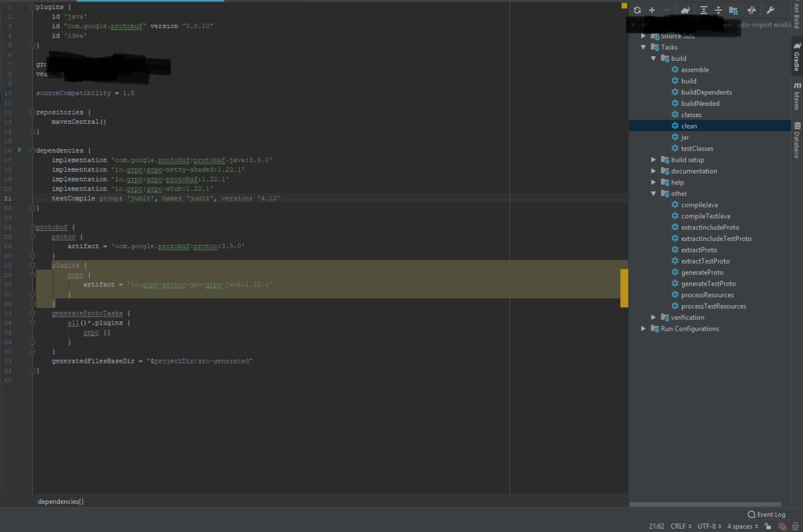Fold the protobuf block in editor gutter
The height and width of the screenshot is (532, 803).
pos(31,227)
